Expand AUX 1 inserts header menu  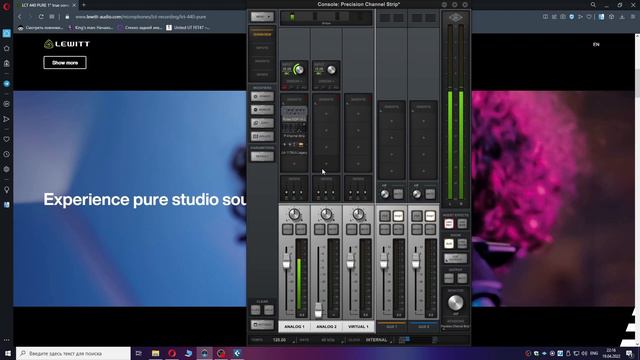(x=391, y=107)
